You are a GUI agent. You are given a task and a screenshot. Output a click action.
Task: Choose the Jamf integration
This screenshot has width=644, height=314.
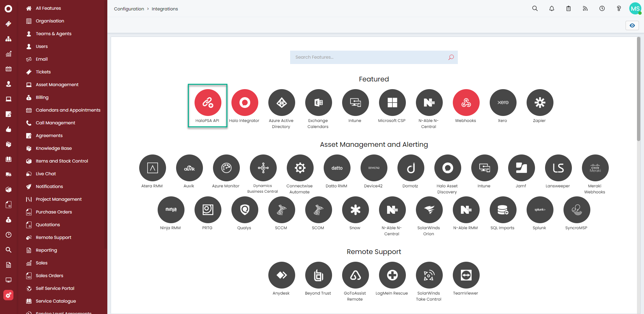tap(521, 168)
